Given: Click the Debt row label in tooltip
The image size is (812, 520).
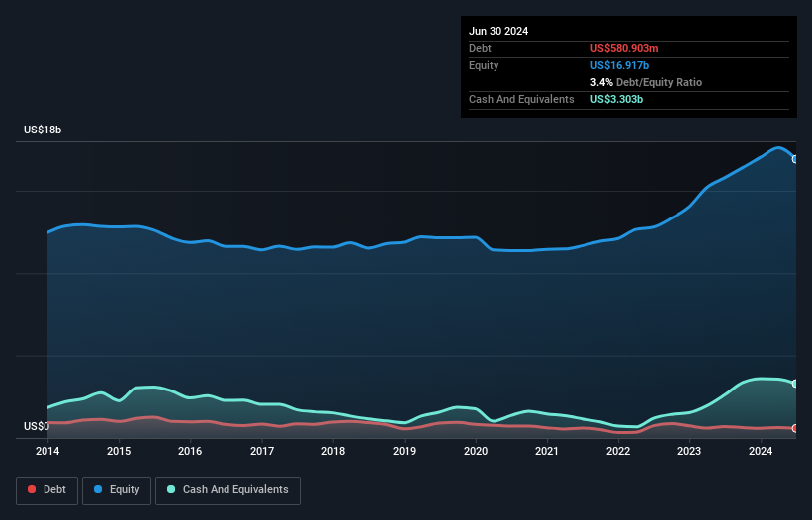Looking at the screenshot, I should click(480, 48).
